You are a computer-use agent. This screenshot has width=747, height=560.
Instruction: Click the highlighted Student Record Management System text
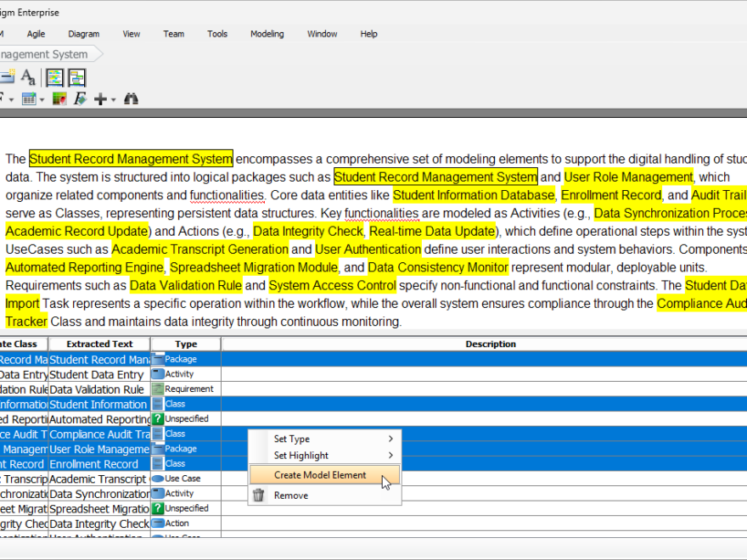(130, 159)
